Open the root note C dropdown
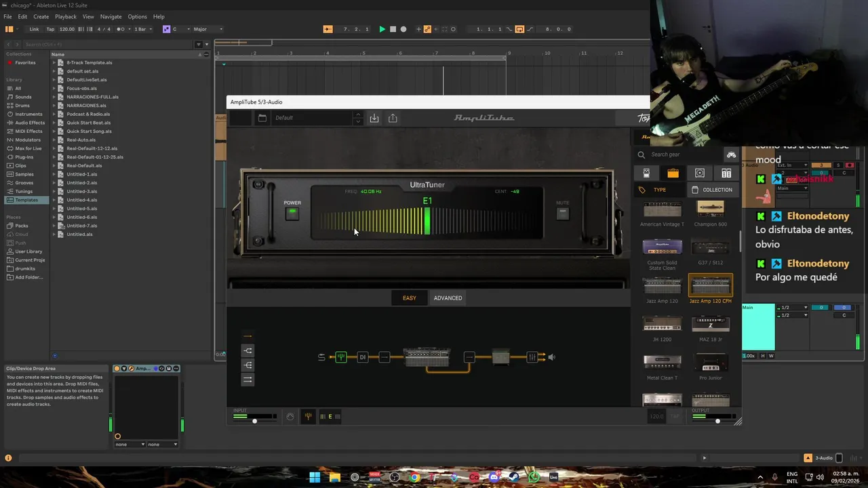Image resolution: width=868 pixels, height=488 pixels. 180,29
